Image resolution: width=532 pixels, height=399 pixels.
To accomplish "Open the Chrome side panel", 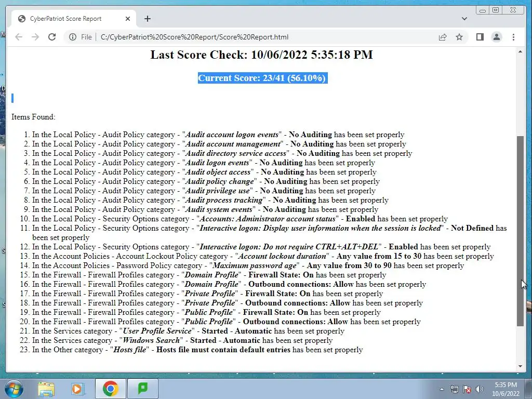I will click(x=480, y=37).
